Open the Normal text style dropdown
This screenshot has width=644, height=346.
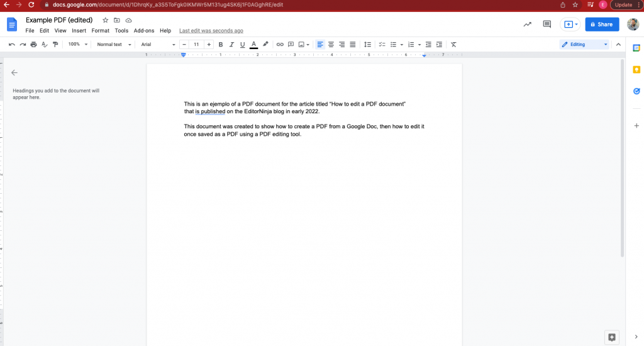tap(114, 45)
